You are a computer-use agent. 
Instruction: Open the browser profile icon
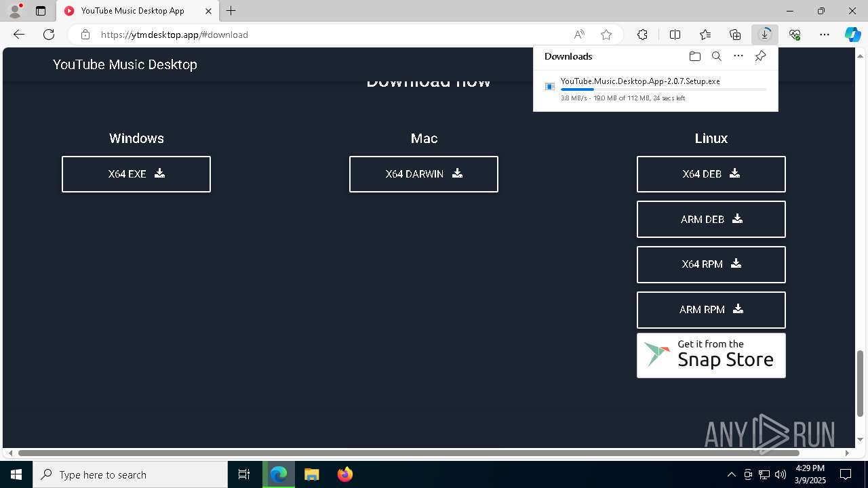15,11
